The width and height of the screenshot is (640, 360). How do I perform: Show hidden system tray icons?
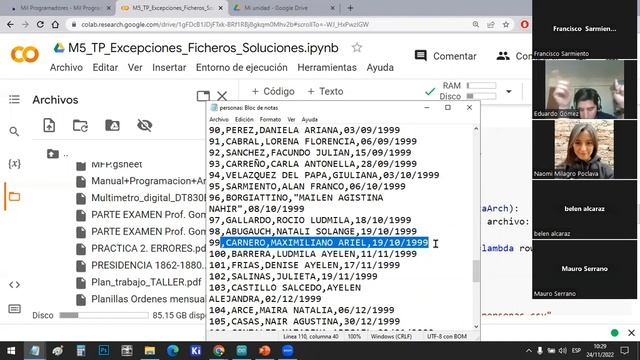click(x=529, y=351)
